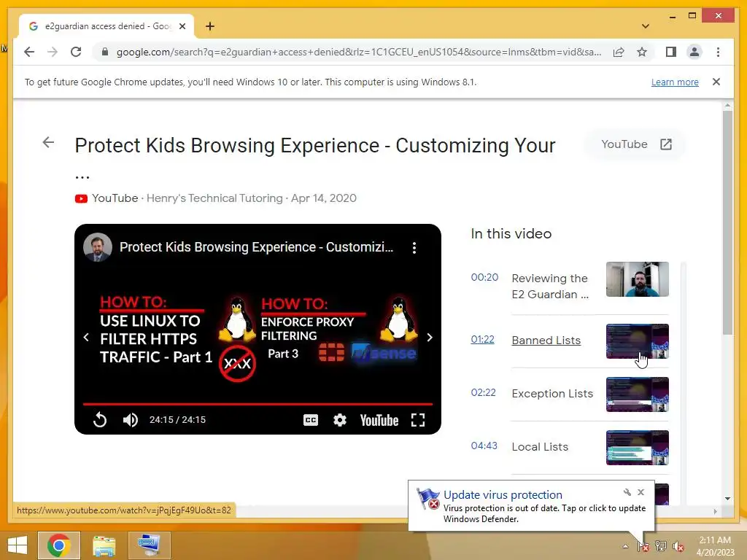Click Henry's Technical Tutoring channel text
This screenshot has height=560, width=747.
point(214,198)
